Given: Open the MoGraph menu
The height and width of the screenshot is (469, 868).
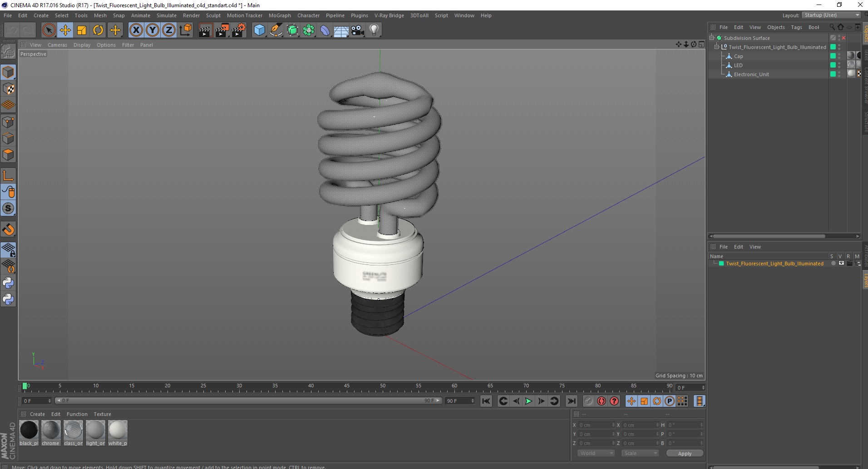Looking at the screenshot, I should tap(280, 15).
